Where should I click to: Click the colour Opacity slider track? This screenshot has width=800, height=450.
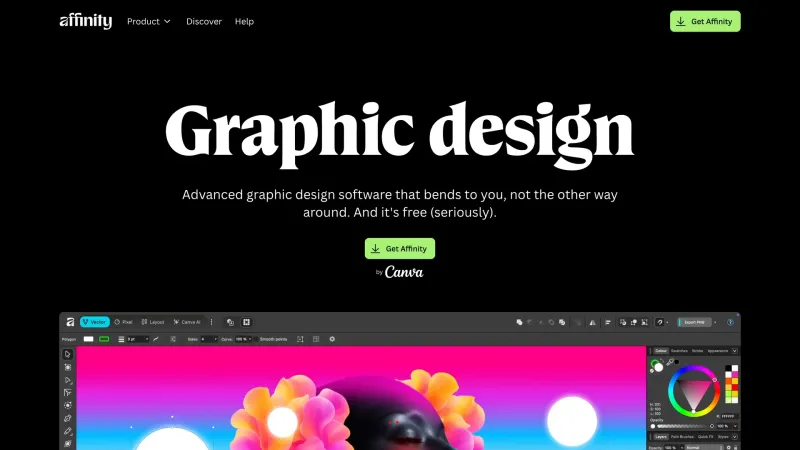click(x=682, y=426)
